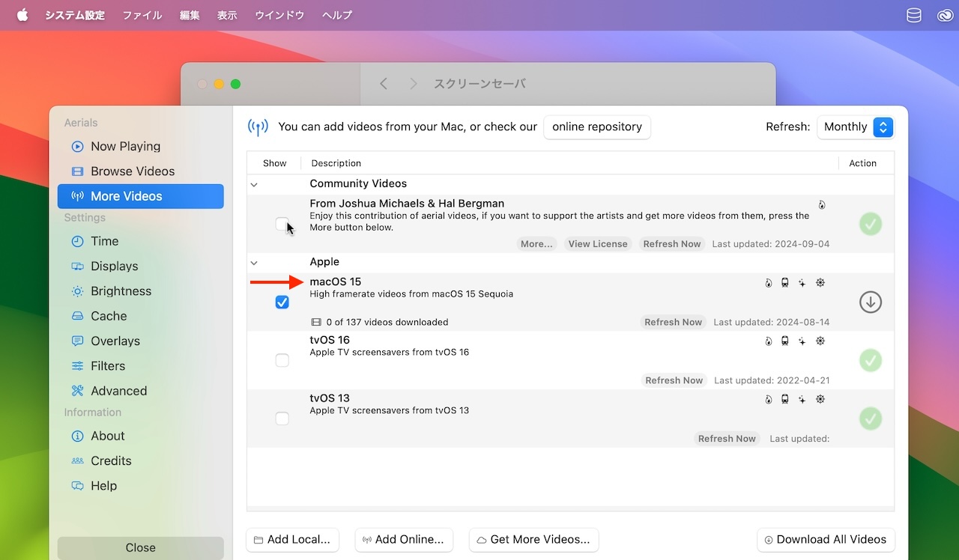
Task: Open the Displays settings
Action: click(140, 266)
